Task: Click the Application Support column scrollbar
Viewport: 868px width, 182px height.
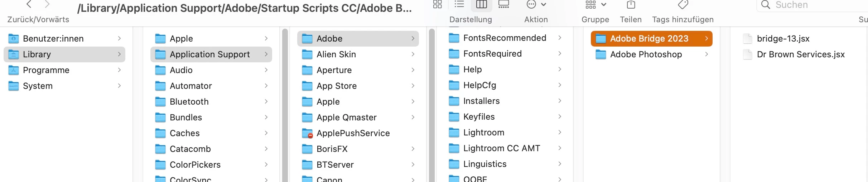Action: 285,105
